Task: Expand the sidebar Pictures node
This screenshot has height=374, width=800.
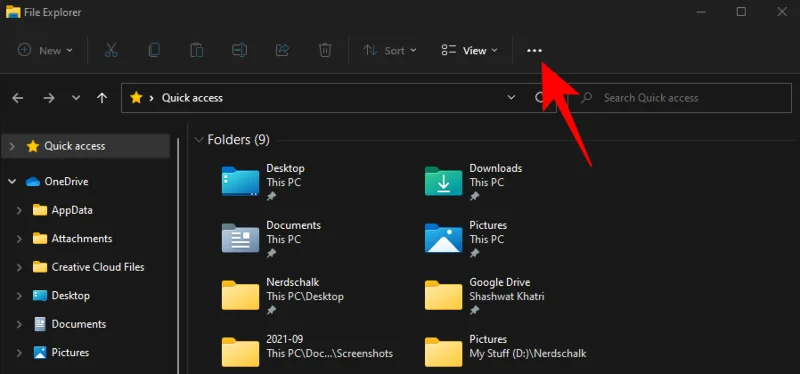Action: pos(19,353)
